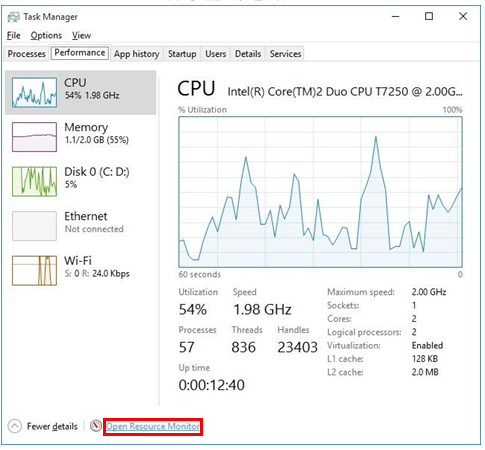Switch to the App history tab

click(137, 54)
